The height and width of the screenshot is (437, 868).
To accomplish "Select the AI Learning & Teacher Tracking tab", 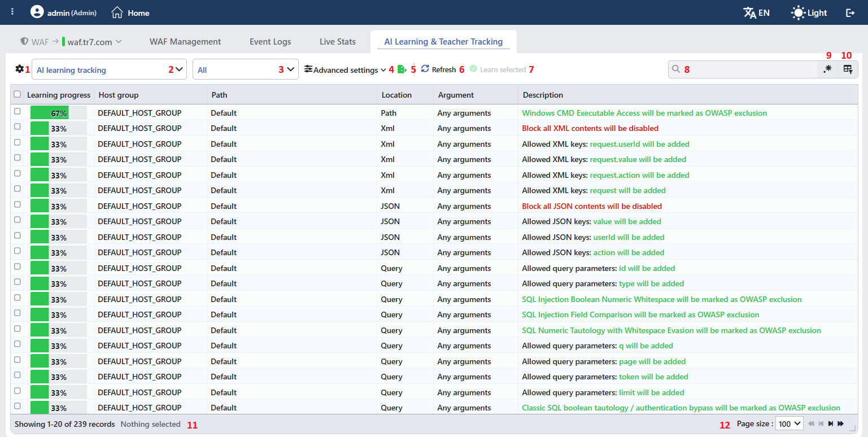I will click(443, 42).
